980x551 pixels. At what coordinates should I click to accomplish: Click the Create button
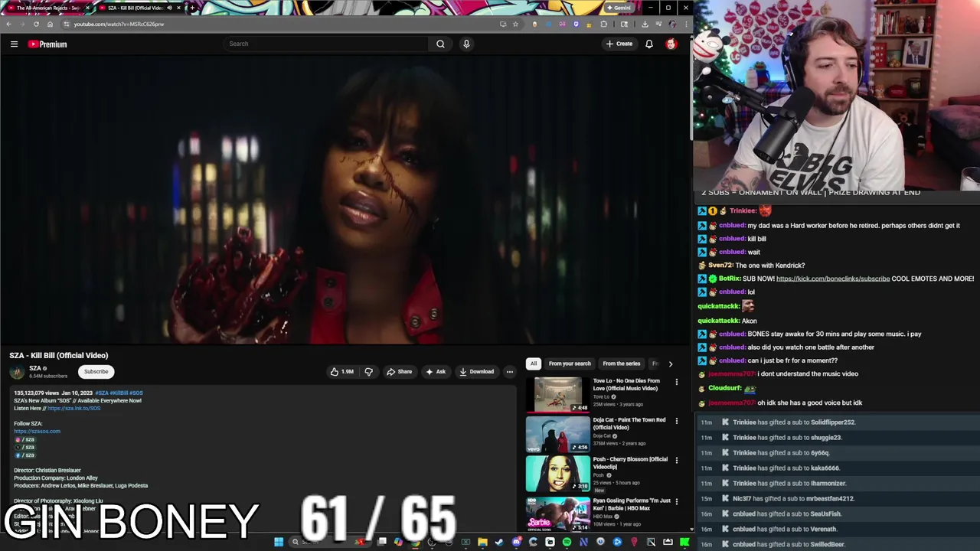(619, 44)
